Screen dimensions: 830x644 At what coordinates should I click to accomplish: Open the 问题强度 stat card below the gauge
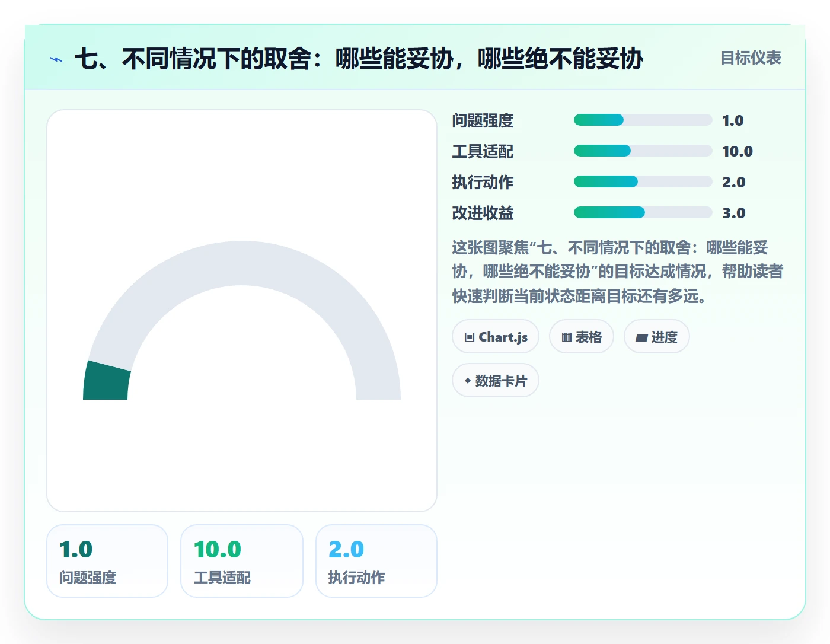point(107,561)
